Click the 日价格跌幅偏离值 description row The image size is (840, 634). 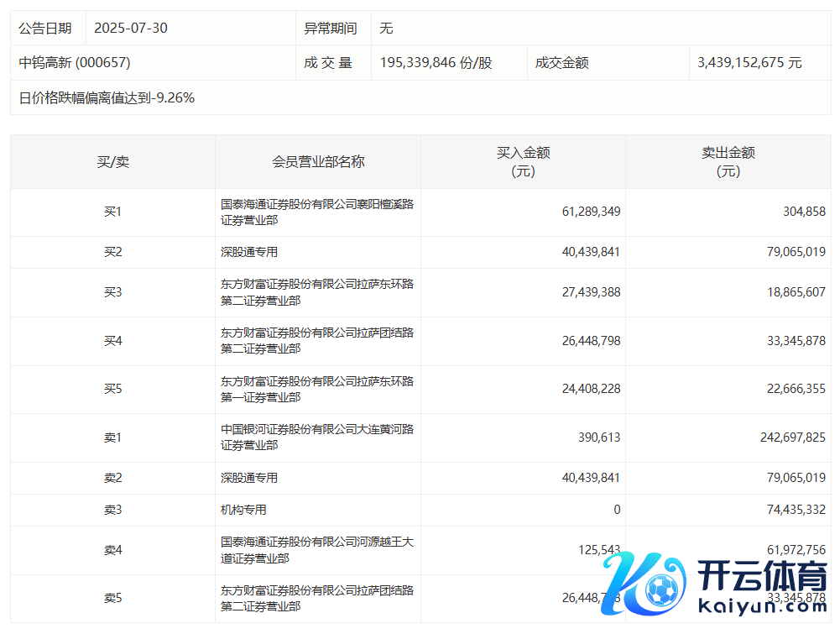[107, 98]
